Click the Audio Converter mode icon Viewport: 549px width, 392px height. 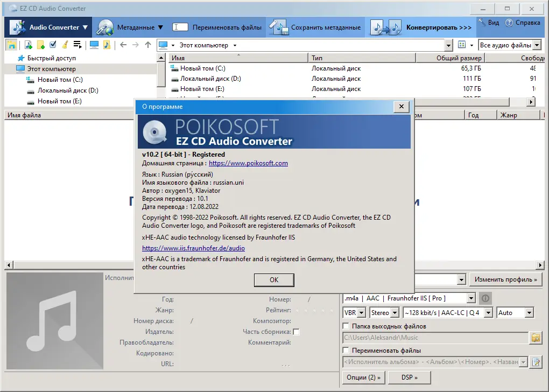18,27
